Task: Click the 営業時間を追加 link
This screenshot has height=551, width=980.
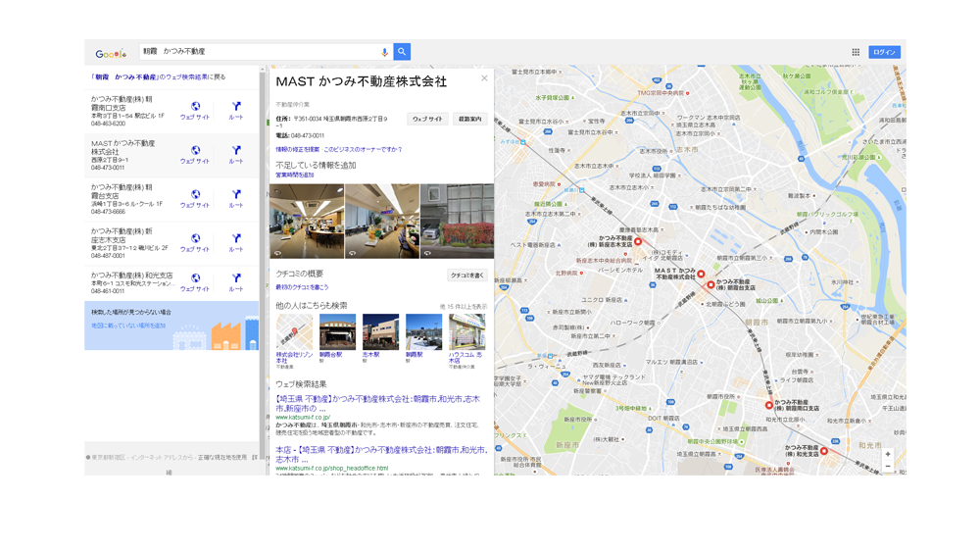Action: click(x=295, y=175)
